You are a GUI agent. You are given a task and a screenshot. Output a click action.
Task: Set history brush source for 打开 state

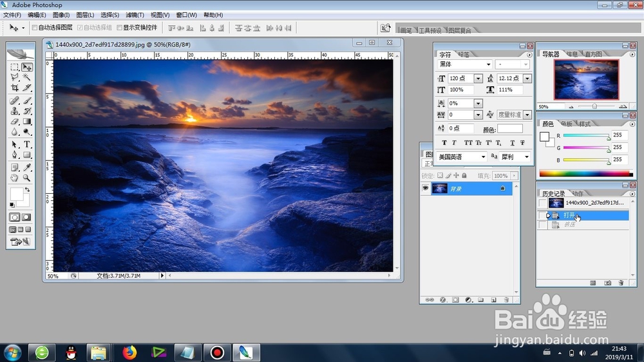pos(543,215)
